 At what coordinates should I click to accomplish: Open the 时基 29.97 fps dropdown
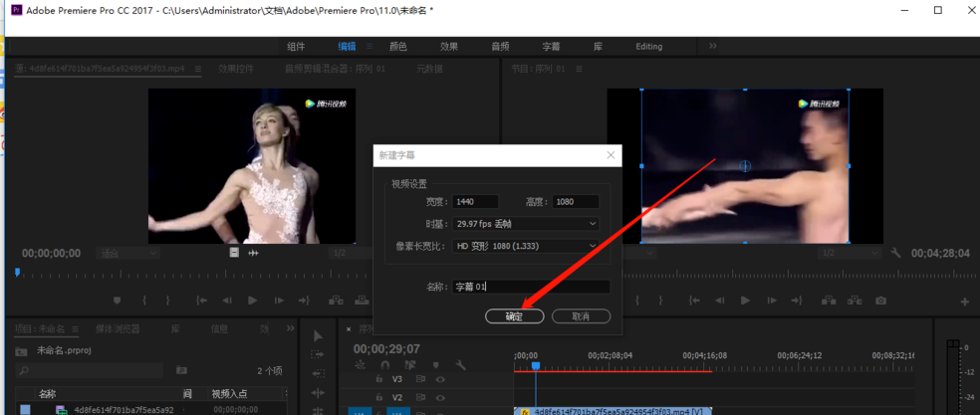point(526,224)
